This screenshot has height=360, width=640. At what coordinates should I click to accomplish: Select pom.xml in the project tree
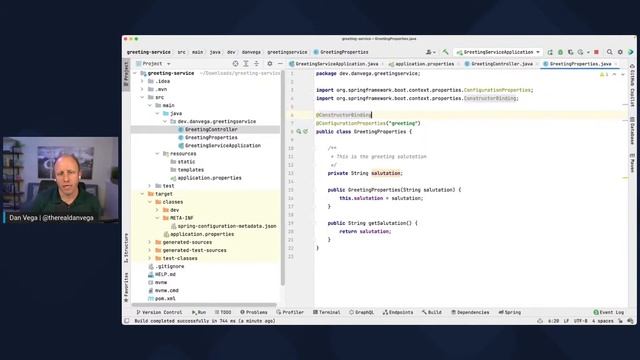[x=162, y=299]
